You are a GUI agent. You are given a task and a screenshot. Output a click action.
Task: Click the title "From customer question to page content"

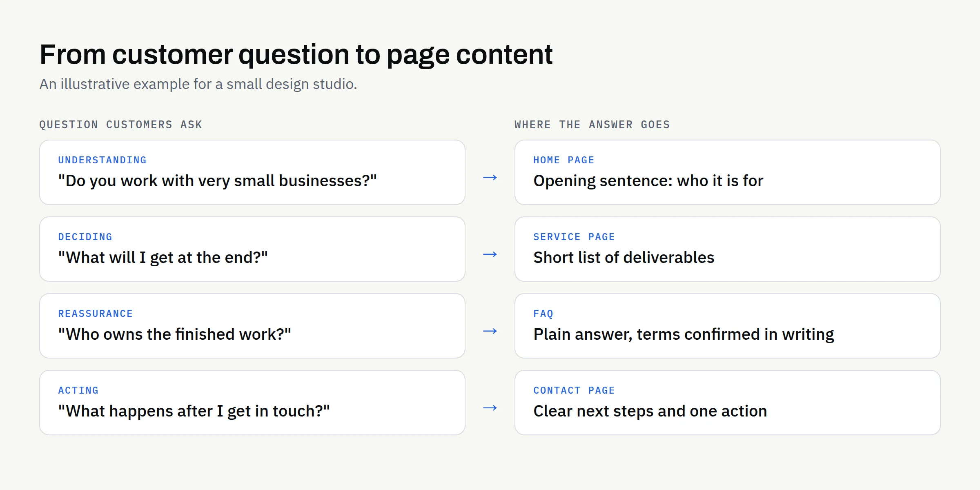click(x=296, y=54)
